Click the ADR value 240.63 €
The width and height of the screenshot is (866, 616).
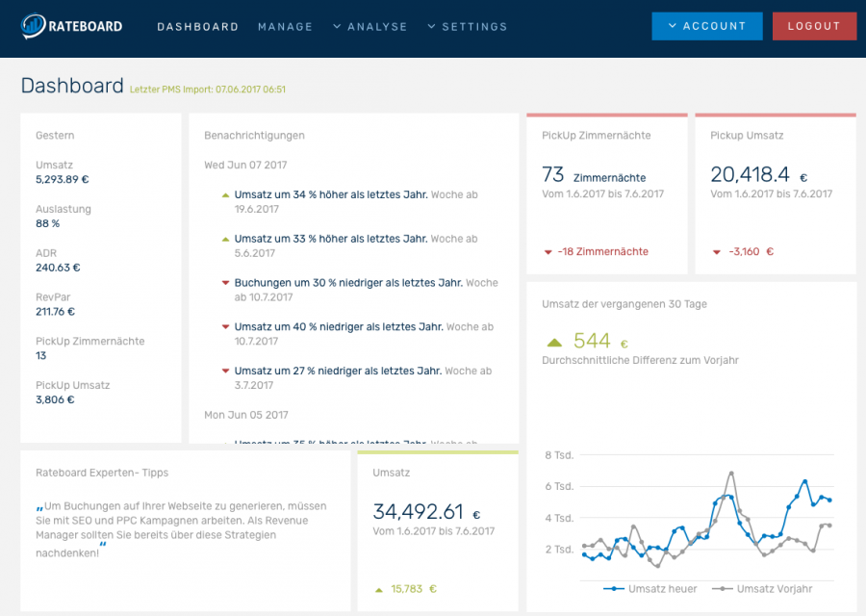58,268
